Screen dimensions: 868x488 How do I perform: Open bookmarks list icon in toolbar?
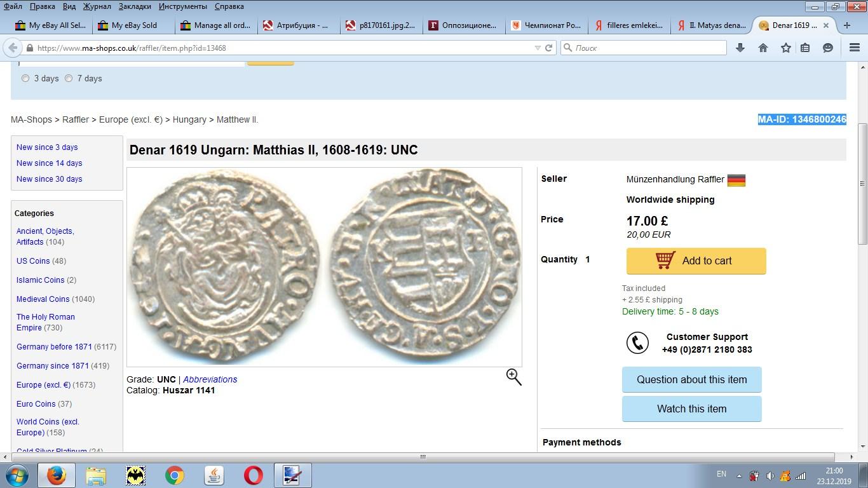click(805, 48)
